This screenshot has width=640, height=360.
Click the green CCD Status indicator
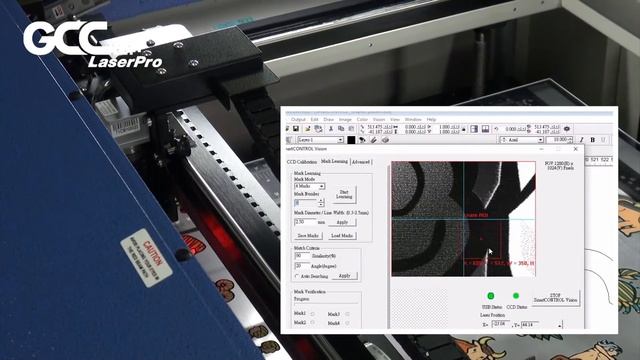516,296
